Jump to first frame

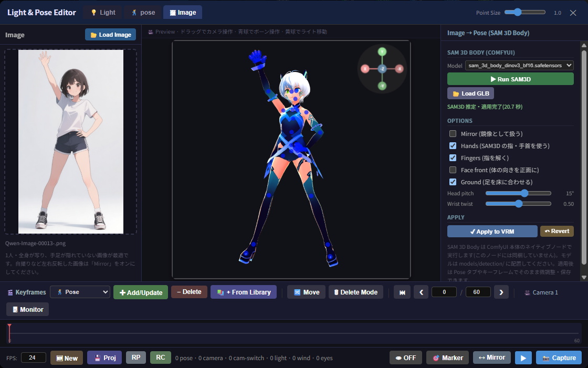coord(402,292)
